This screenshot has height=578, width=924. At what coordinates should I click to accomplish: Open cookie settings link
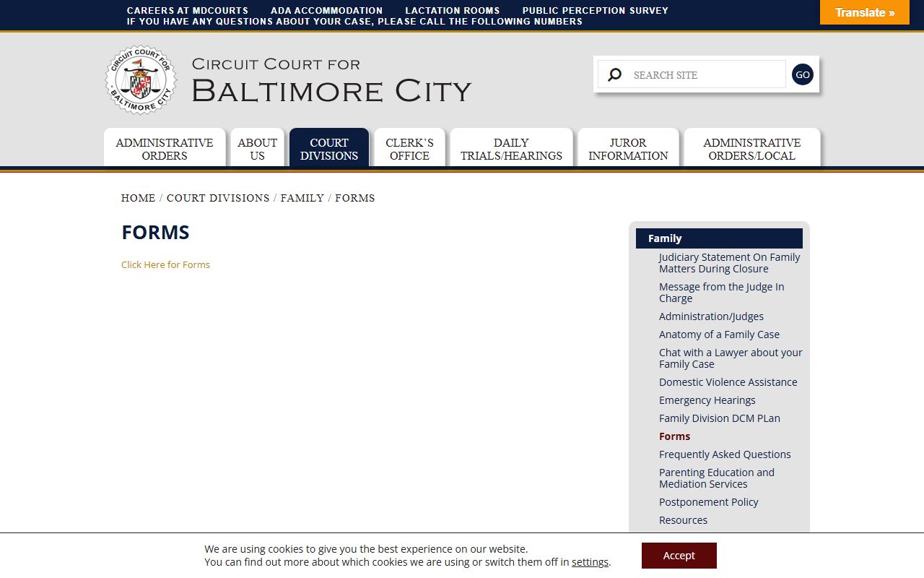click(590, 562)
